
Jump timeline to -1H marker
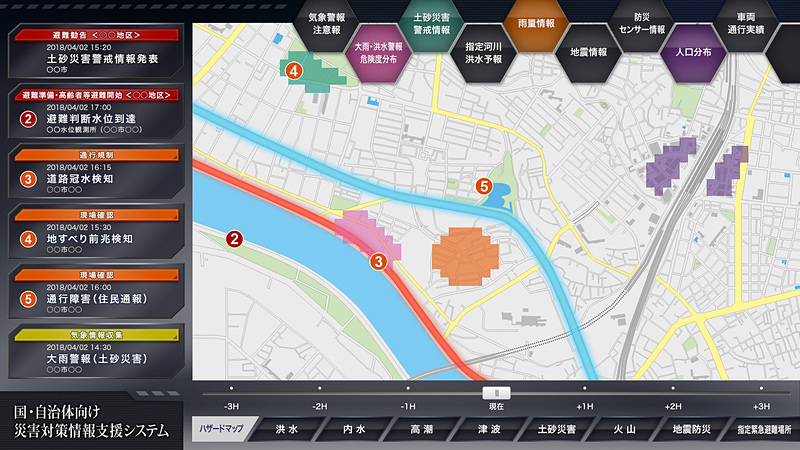[408, 407]
